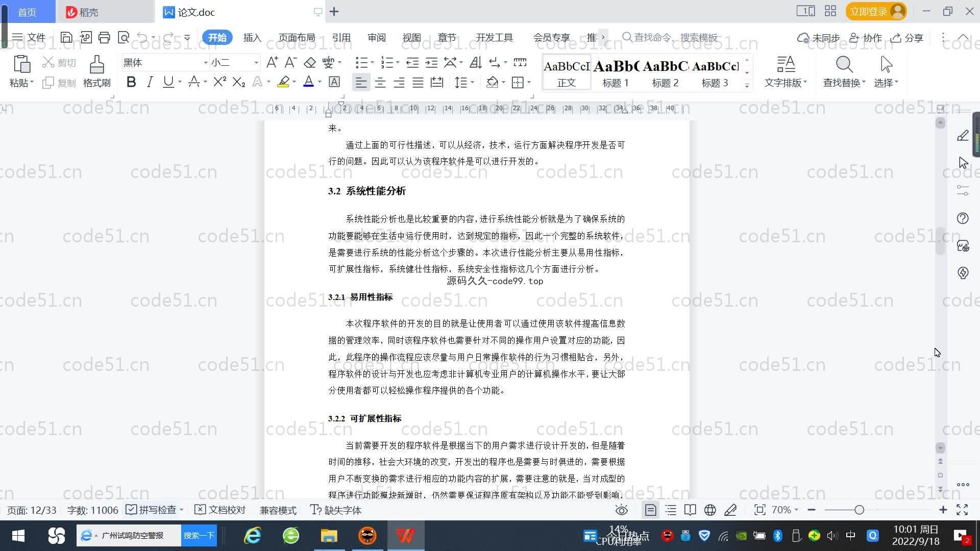Expand borders dropdown arrow
980x551 pixels.
tap(529, 82)
